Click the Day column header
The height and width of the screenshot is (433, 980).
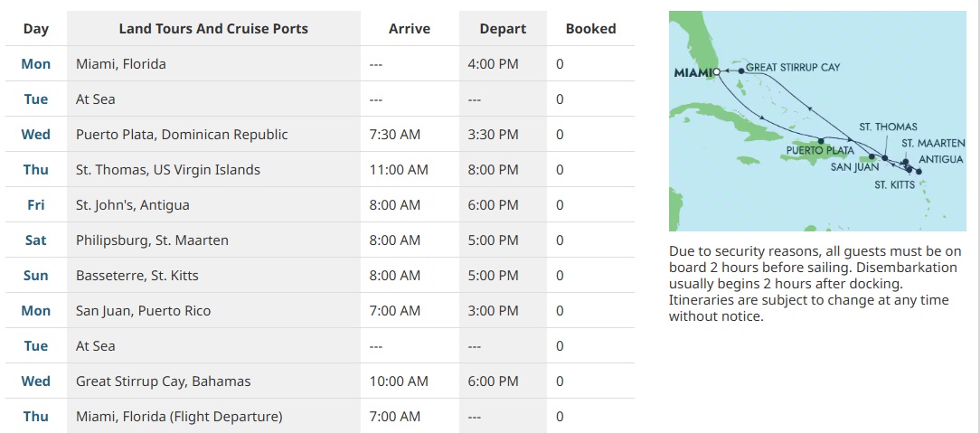pyautogui.click(x=35, y=29)
